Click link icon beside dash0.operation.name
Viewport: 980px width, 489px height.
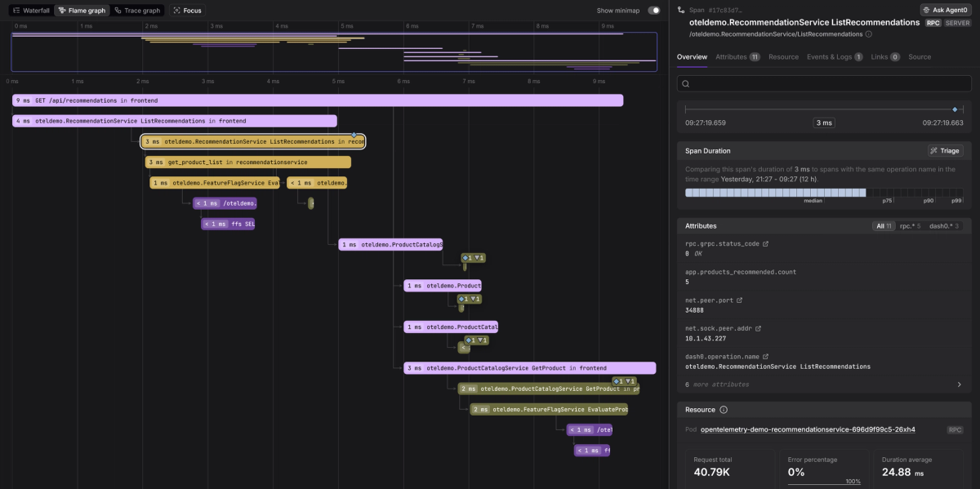point(764,357)
